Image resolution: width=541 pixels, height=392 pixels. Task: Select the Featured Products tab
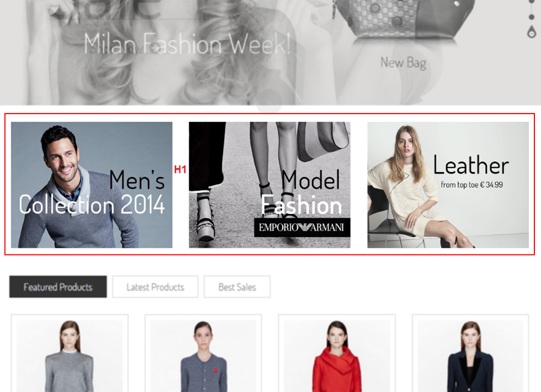58,287
